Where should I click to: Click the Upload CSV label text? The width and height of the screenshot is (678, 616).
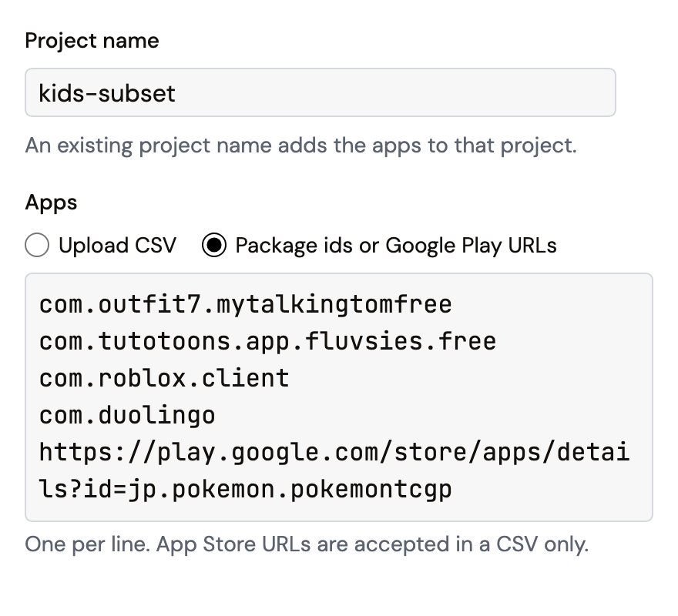118,245
